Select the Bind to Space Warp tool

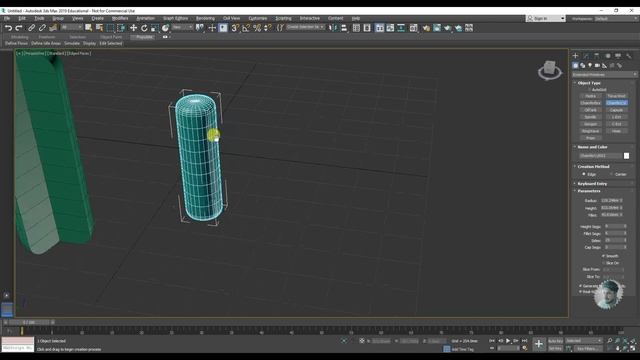click(x=53, y=28)
